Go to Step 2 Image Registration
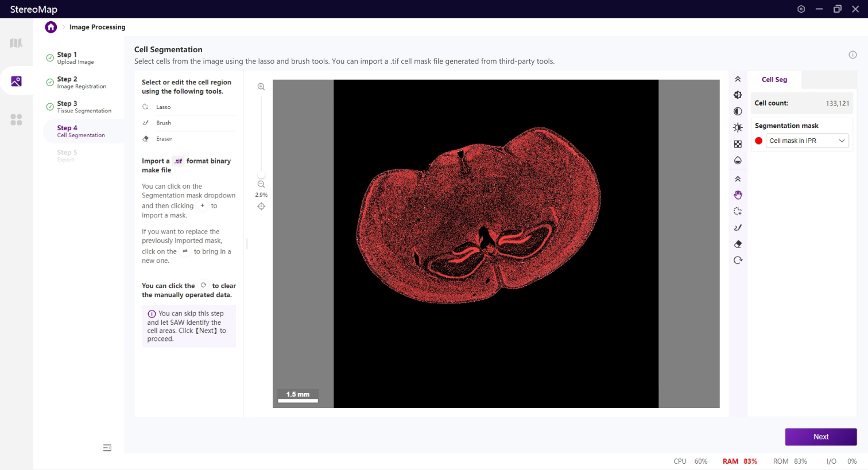Image resolution: width=868 pixels, height=470 pixels. (81, 82)
